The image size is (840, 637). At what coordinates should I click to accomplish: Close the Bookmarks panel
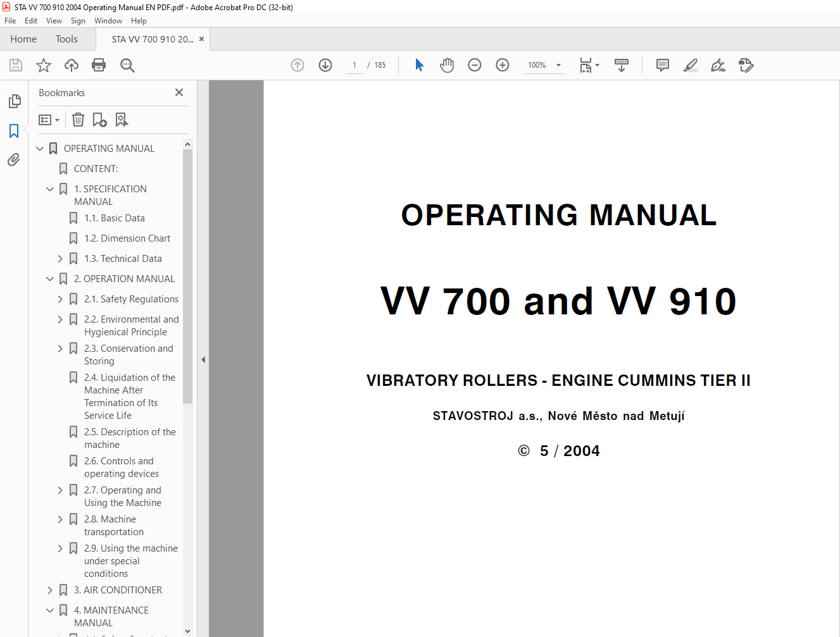pos(179,92)
